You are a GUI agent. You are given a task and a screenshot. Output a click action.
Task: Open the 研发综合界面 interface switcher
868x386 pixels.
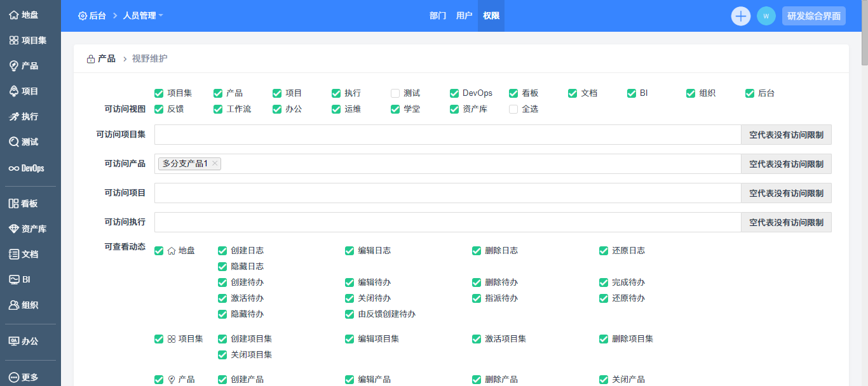point(813,16)
